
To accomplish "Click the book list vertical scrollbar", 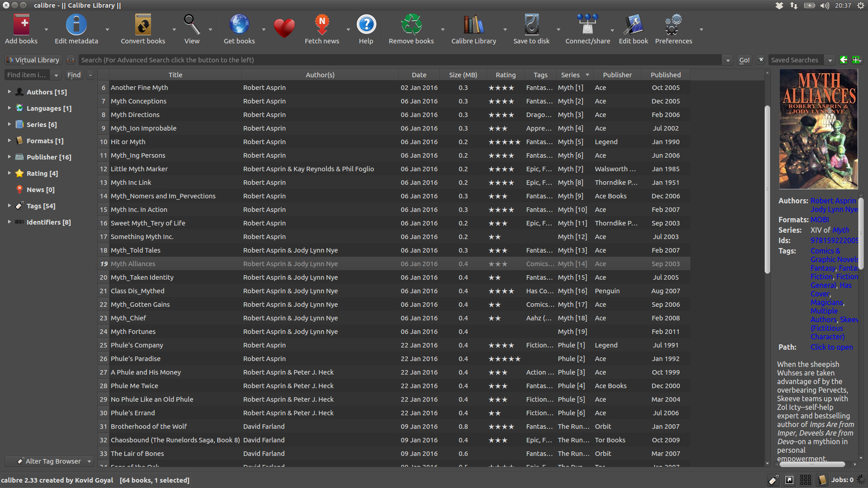I will pos(767,190).
